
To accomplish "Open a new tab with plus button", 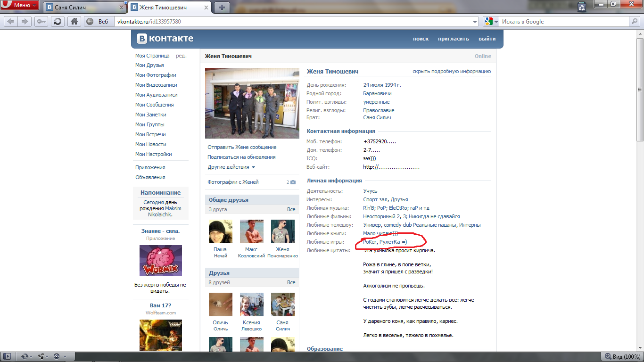I will pyautogui.click(x=222, y=7).
